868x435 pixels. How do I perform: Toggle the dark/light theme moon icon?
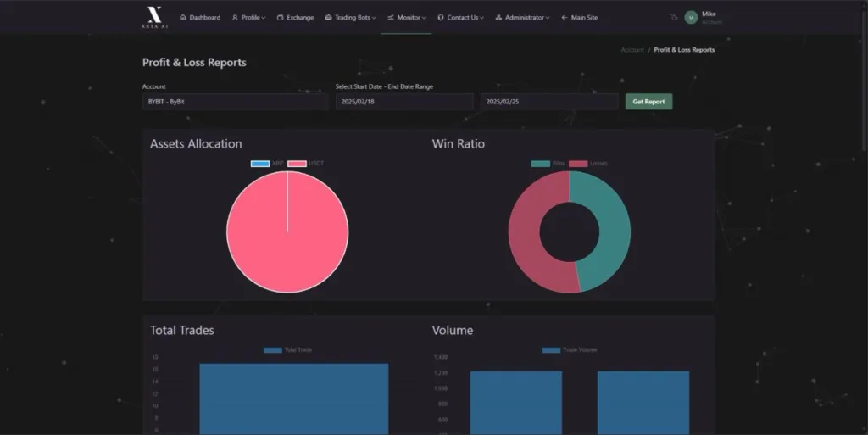click(673, 17)
